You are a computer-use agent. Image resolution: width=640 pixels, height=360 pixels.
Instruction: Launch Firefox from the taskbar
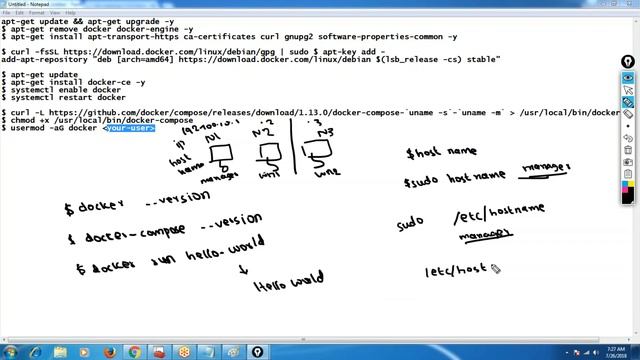(109, 352)
